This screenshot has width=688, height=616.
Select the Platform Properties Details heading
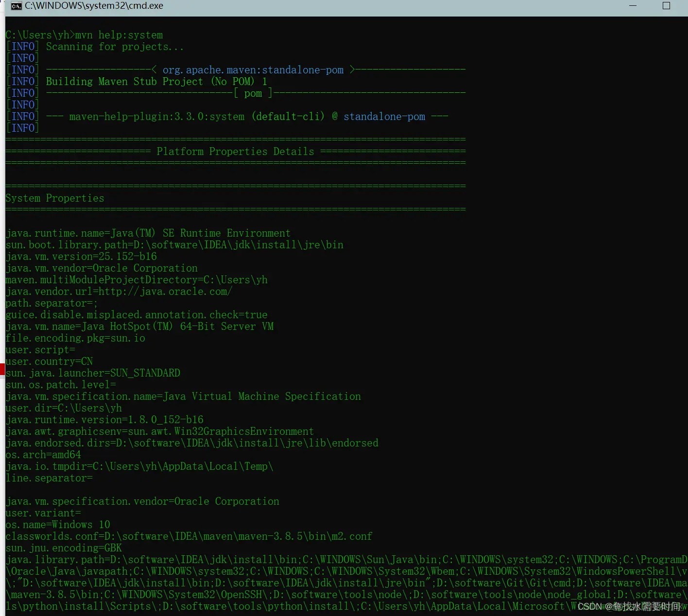235,152
